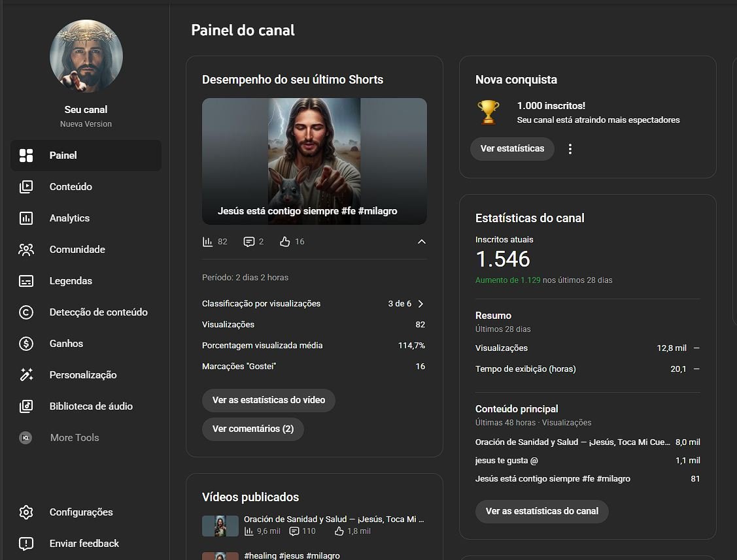Screen dimensions: 737x560
Task: Select Comunidade in the sidebar
Action: click(x=86, y=250)
